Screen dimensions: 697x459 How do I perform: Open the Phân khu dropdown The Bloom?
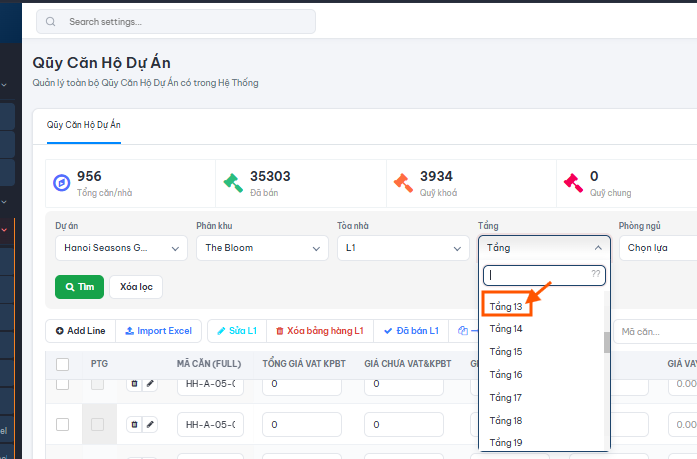pos(262,248)
